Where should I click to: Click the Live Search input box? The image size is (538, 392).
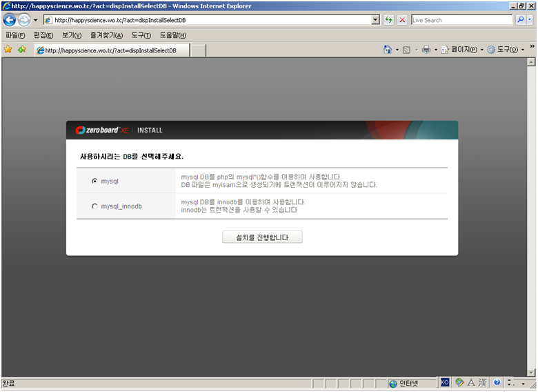461,20
